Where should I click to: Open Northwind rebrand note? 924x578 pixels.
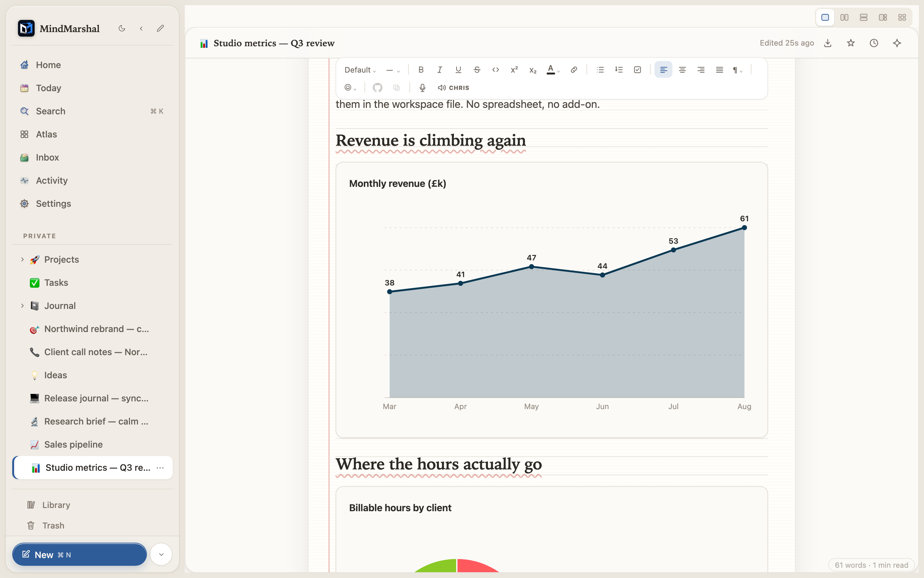tap(92, 329)
